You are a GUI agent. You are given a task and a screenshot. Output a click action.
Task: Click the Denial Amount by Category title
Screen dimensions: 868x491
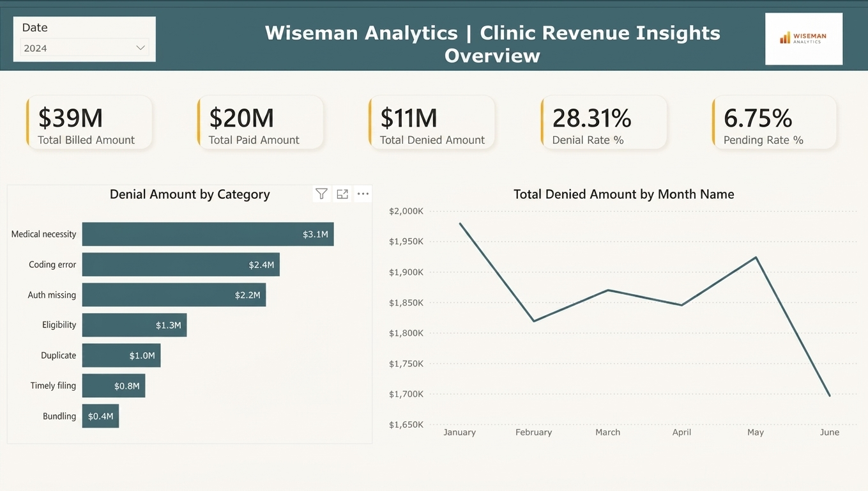[x=190, y=194]
